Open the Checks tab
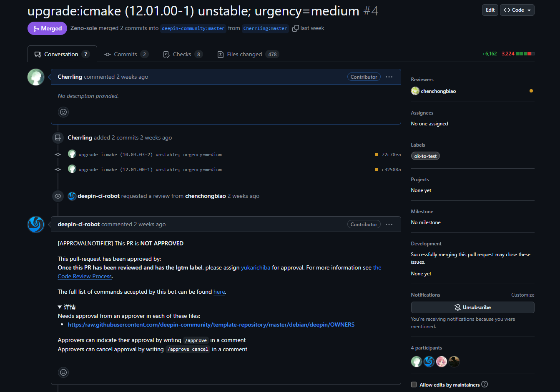Image resolution: width=560 pixels, height=392 pixels. pos(182,55)
